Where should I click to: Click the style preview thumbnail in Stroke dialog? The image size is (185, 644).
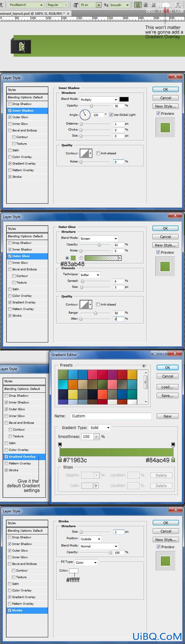pyautogui.click(x=165, y=561)
